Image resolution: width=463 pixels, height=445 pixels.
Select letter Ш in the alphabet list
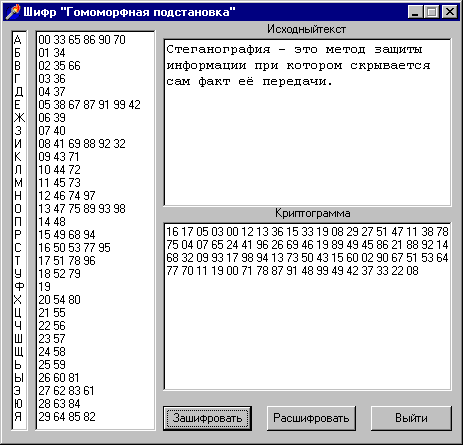pyautogui.click(x=18, y=339)
